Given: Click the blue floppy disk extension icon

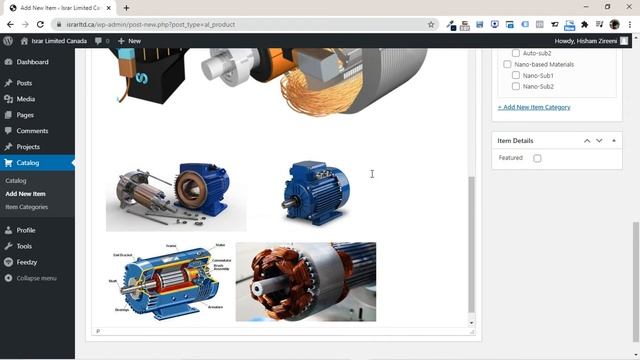Looking at the screenshot, I should coord(480,24).
